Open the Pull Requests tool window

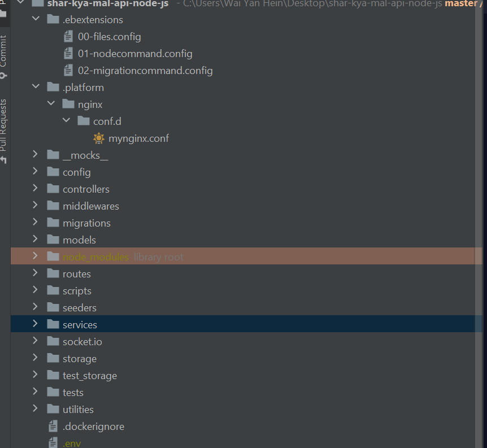point(3,131)
